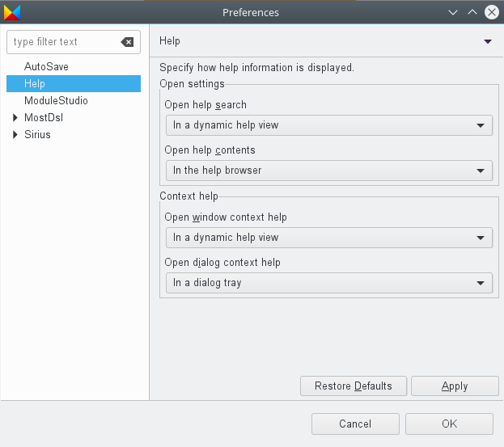Click the Apply button
The width and height of the screenshot is (504, 447).
click(455, 386)
